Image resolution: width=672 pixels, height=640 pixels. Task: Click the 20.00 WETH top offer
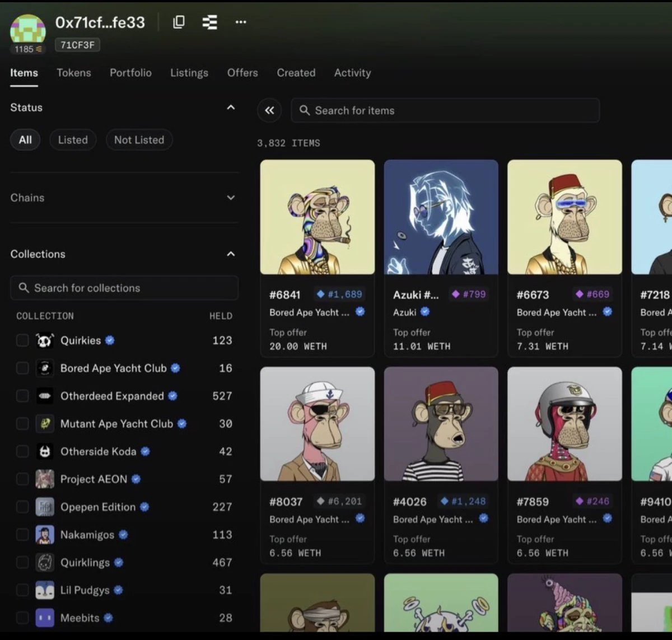coord(298,347)
